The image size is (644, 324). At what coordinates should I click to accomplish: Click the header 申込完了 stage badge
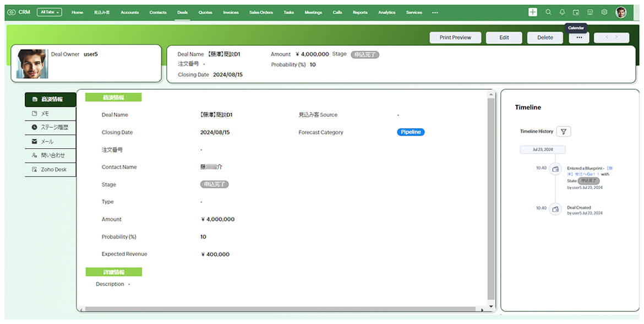click(x=365, y=54)
